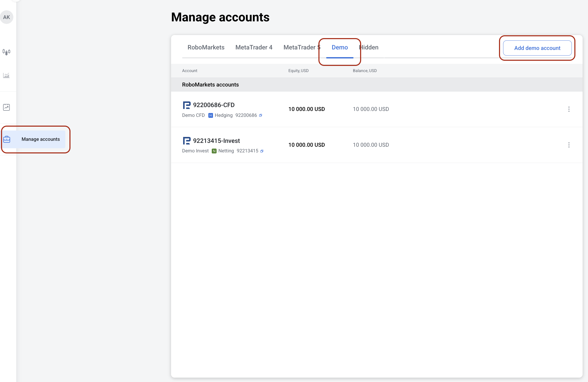Viewport: 588px width, 382px height.
Task: Click the RoboMarkets logo for 92200686-CFD
Action: 186,105
